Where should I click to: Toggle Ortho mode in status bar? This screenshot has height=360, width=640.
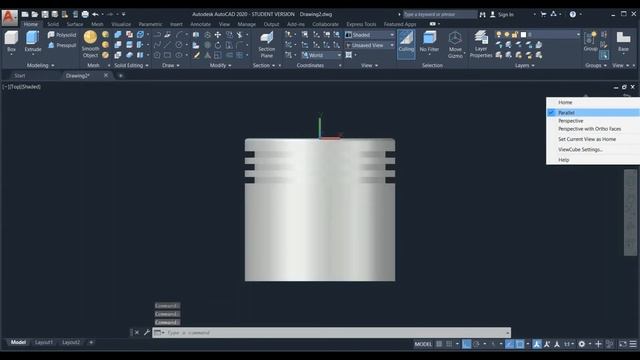click(466, 344)
